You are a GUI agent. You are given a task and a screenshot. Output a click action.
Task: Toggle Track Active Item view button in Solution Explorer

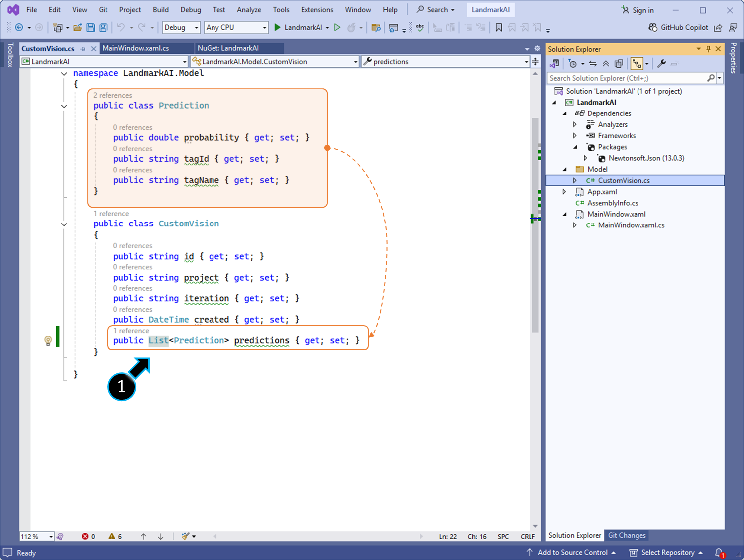click(637, 64)
